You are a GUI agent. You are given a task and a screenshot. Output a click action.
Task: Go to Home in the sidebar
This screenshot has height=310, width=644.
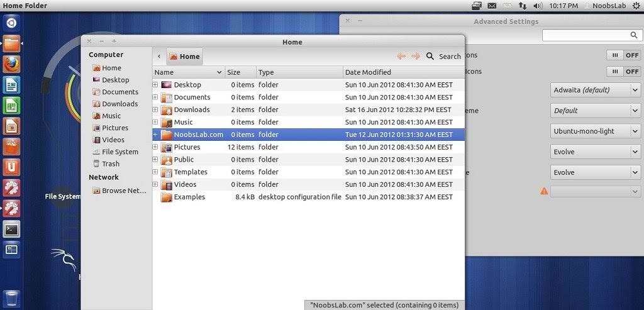[111, 68]
